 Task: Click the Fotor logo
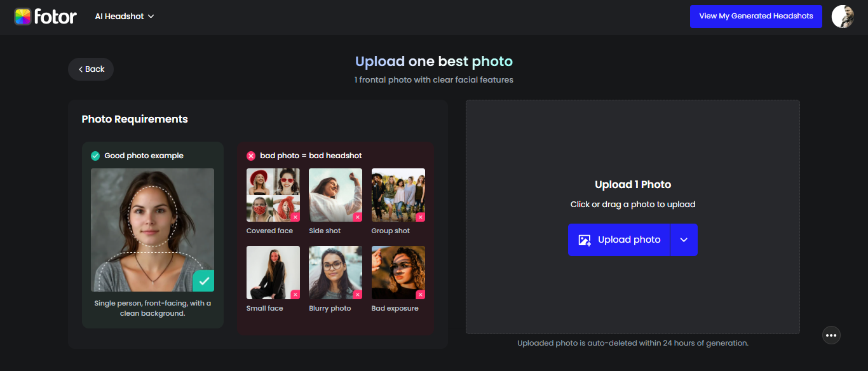coord(46,17)
